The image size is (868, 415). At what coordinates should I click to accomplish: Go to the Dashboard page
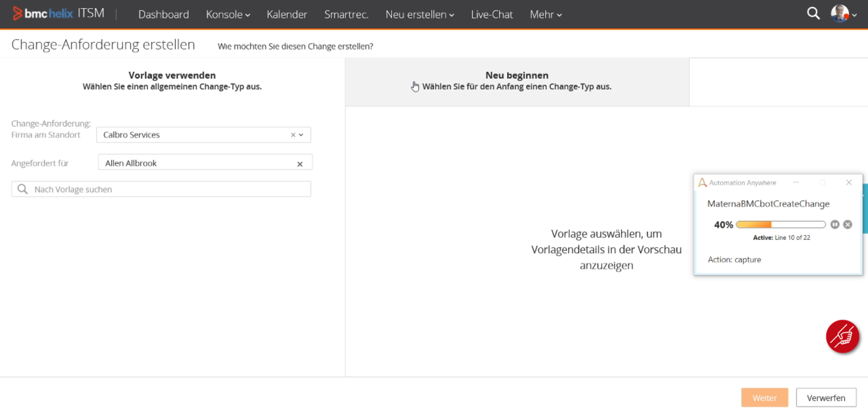163,14
